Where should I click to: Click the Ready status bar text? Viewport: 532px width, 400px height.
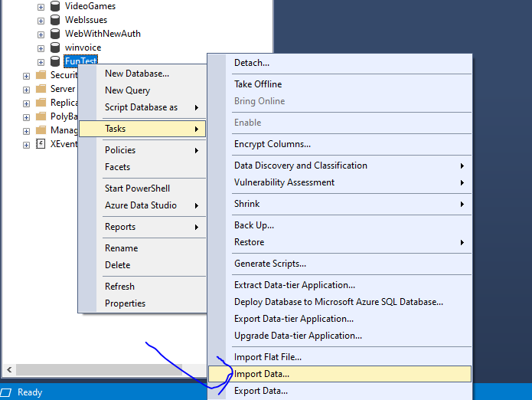[x=30, y=392]
